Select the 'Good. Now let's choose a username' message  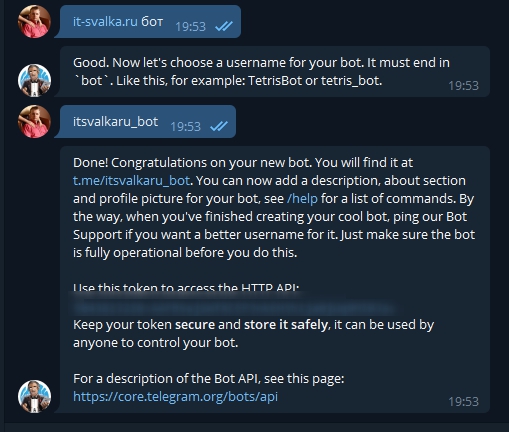pos(272,72)
